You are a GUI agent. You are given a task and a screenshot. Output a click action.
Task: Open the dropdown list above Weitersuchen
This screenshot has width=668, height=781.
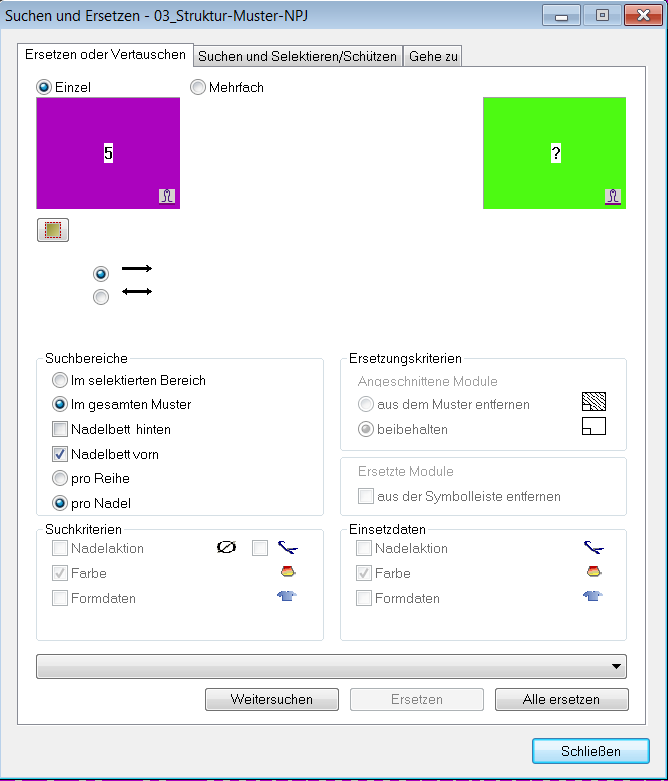tap(331, 666)
